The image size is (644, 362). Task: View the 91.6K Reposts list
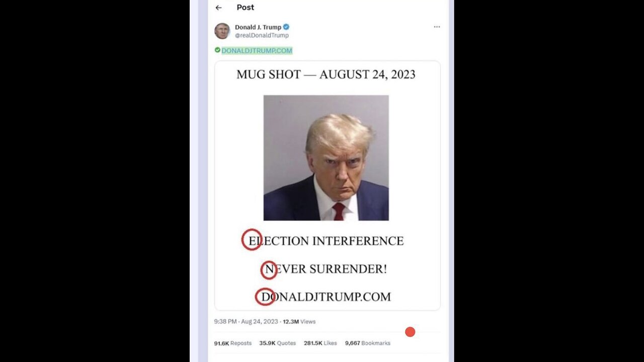pyautogui.click(x=232, y=343)
